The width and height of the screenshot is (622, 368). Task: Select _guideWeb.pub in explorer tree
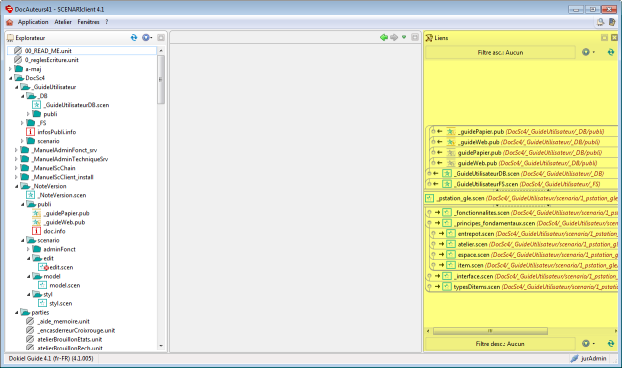coord(64,222)
